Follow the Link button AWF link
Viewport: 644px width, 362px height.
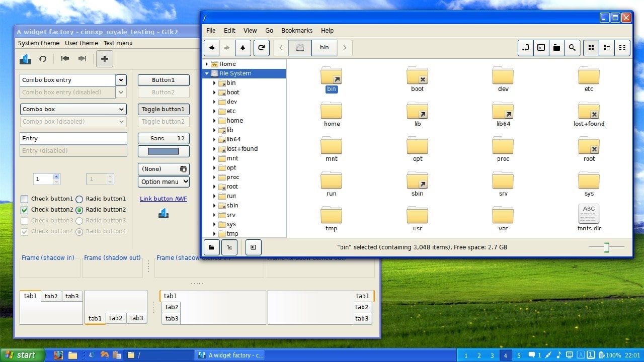coord(163,199)
